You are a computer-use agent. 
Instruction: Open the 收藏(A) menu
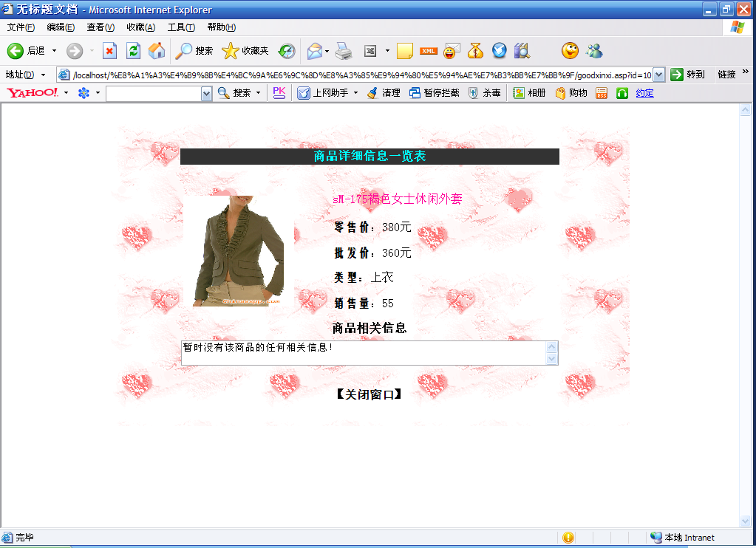coord(141,27)
